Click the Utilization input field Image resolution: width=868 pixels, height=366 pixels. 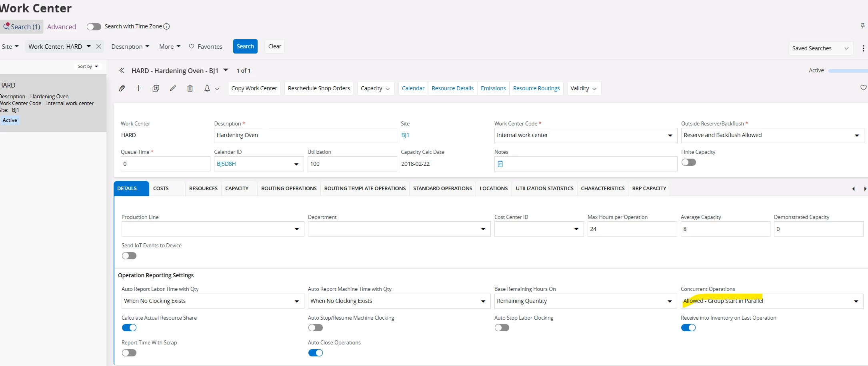352,164
